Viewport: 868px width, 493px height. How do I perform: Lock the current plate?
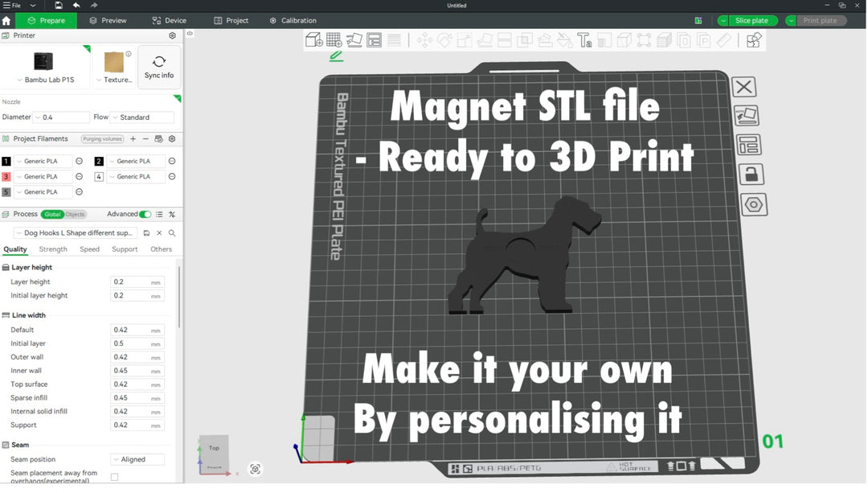(x=753, y=174)
